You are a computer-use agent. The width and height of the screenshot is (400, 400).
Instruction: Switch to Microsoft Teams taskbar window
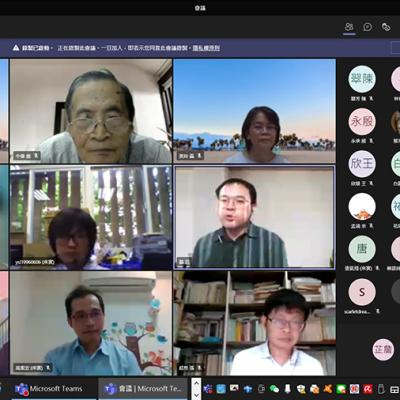[x=49, y=389]
